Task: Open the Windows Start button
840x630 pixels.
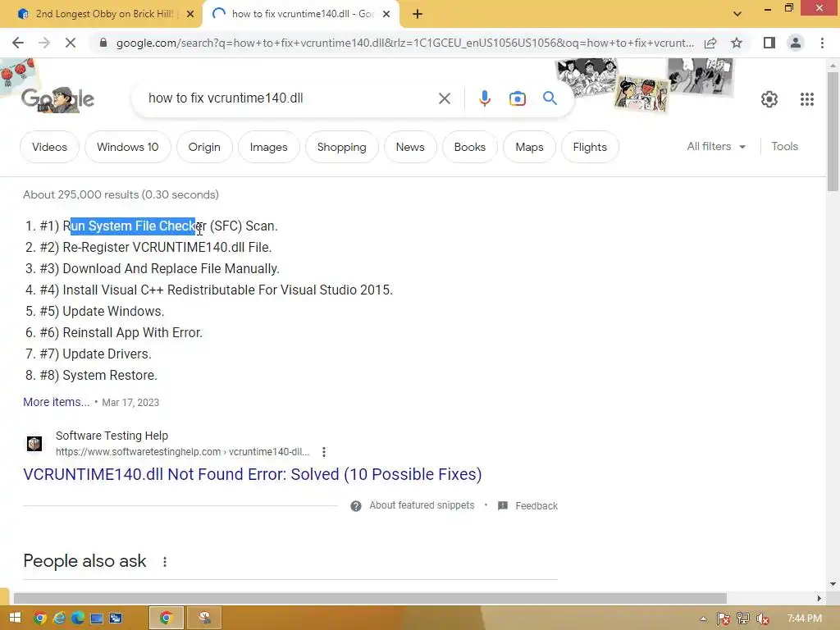Action: point(15,619)
